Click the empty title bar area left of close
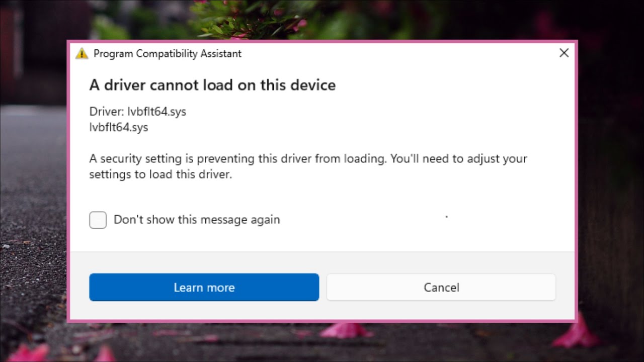Screen dimensions: 644x362 click(403, 53)
